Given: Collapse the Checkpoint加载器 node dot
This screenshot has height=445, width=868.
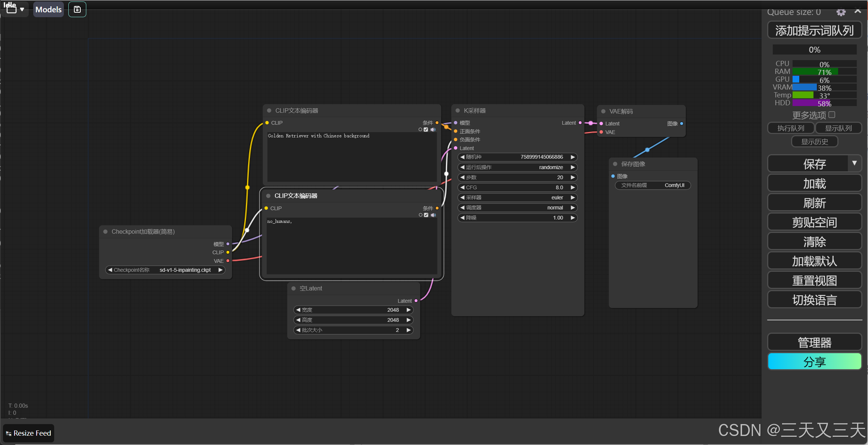Looking at the screenshot, I should point(105,231).
